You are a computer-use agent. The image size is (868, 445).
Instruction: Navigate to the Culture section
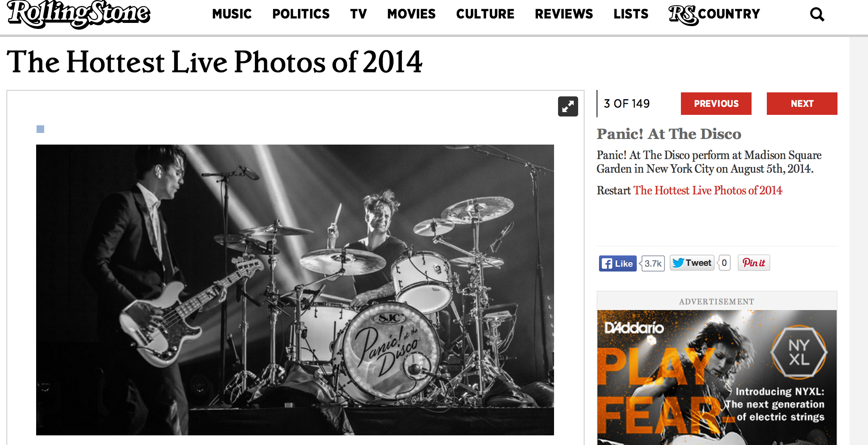tap(485, 14)
